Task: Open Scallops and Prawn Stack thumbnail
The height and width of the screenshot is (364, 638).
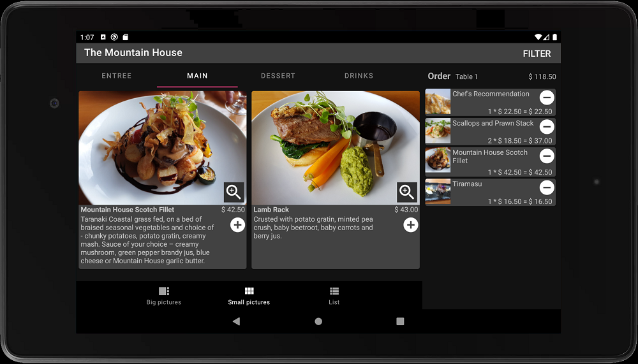Action: [x=438, y=131]
